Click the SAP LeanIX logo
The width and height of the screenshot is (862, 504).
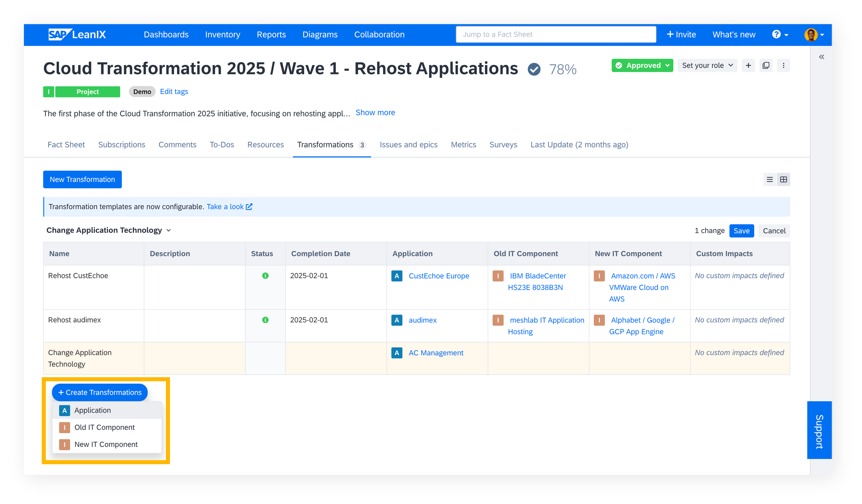tap(77, 35)
